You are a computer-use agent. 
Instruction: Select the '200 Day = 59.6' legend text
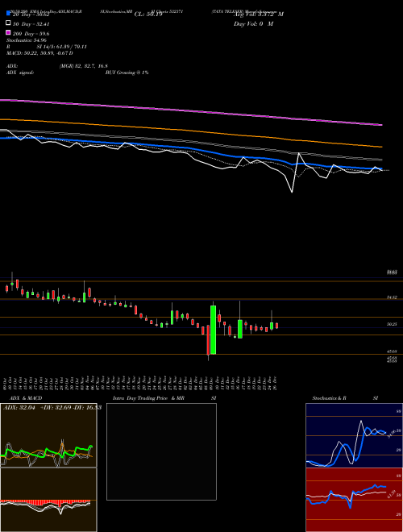31,34
